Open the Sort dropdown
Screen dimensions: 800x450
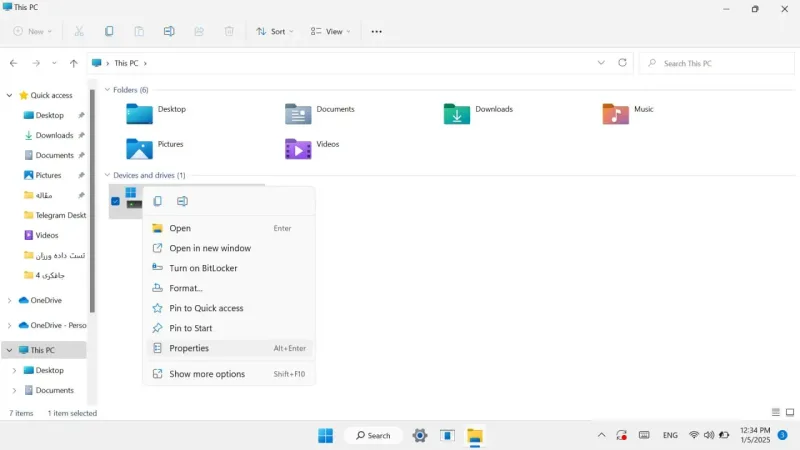click(275, 32)
